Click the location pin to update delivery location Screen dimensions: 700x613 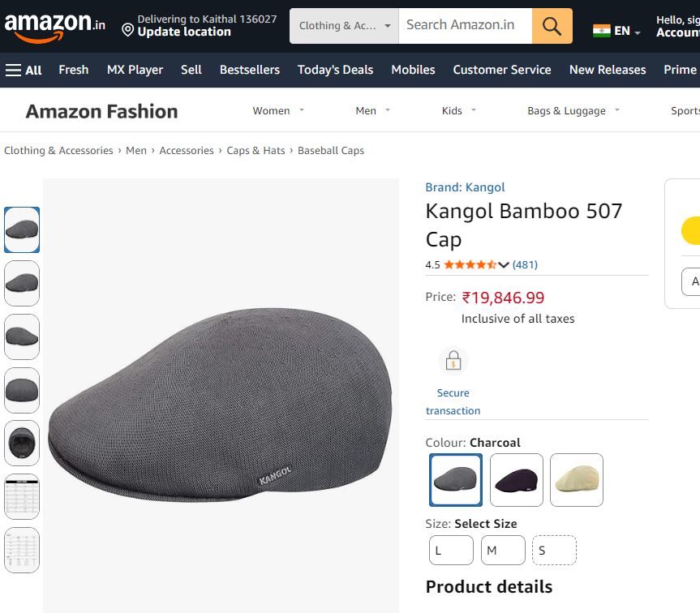(128, 31)
